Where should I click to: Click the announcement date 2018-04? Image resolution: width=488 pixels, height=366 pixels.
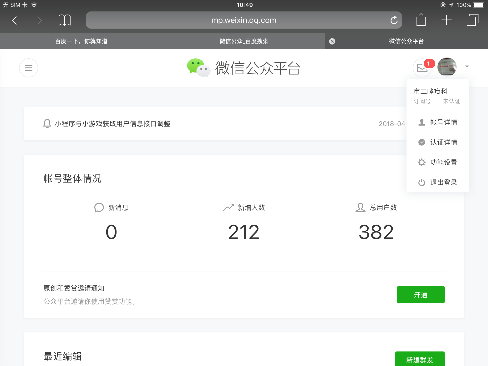tap(391, 123)
